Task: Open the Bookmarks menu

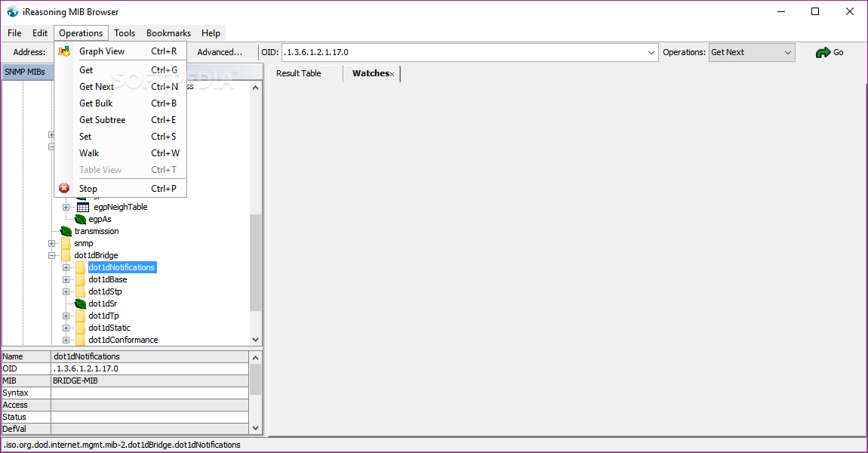Action: click(168, 33)
